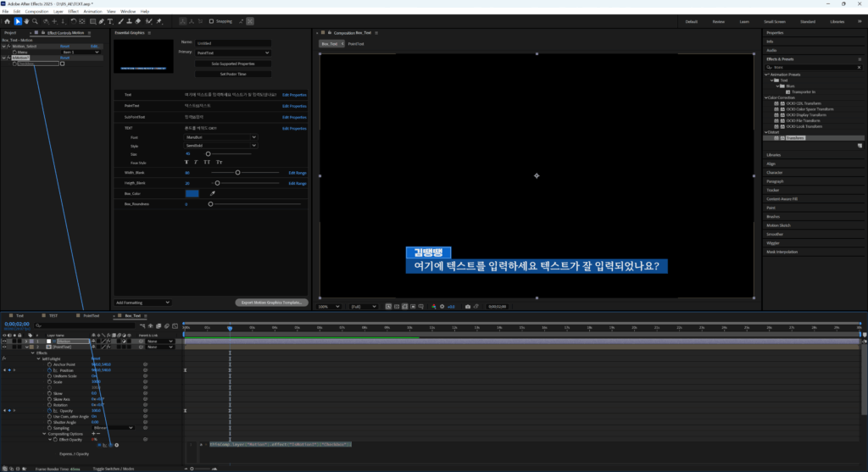Click Export Motion Graphics Template button
This screenshot has height=472, width=868.
point(272,303)
